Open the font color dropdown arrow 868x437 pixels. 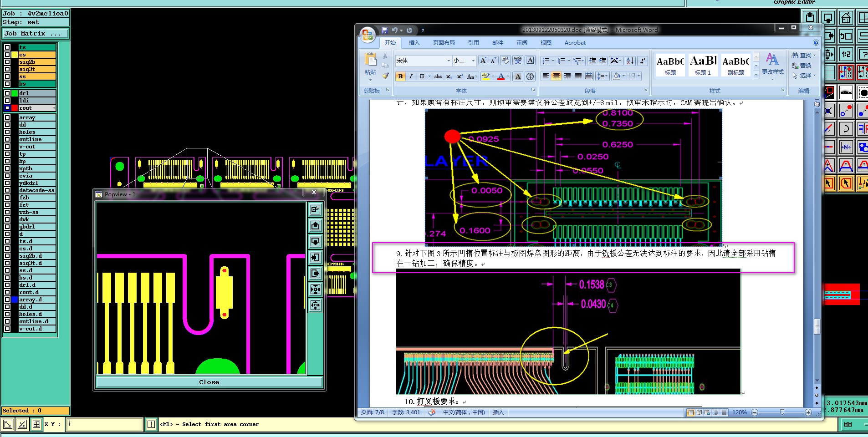(508, 76)
